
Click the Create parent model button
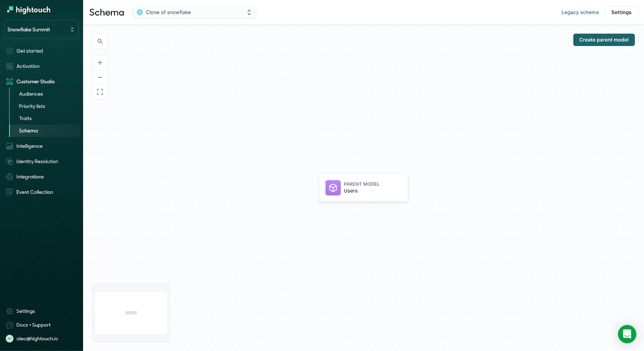(x=603, y=40)
